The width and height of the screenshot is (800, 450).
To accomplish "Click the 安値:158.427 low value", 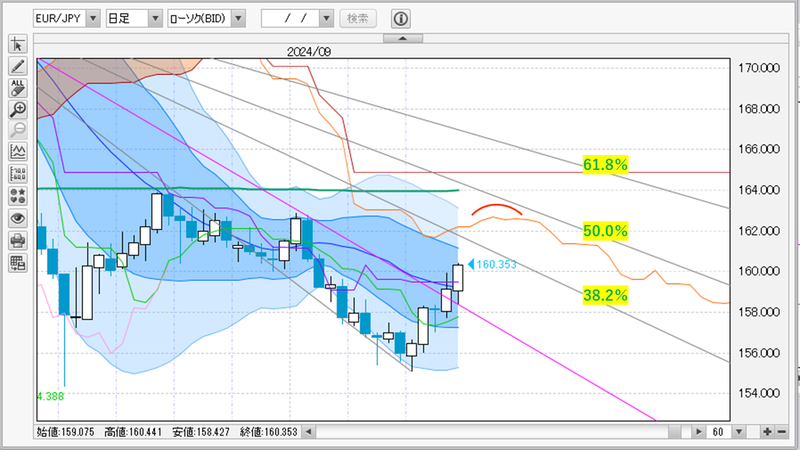I will (x=201, y=432).
